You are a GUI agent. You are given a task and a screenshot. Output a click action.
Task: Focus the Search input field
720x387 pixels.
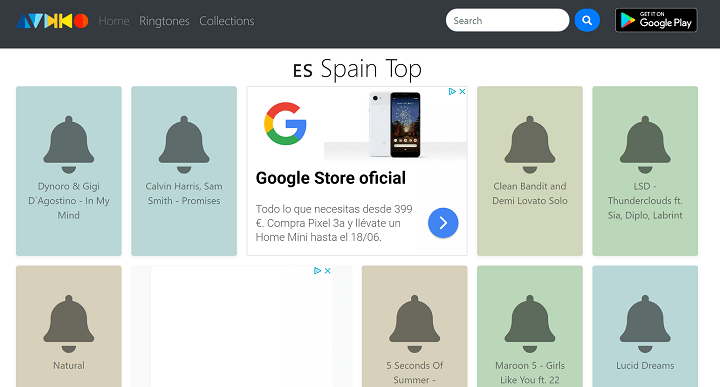pos(507,20)
